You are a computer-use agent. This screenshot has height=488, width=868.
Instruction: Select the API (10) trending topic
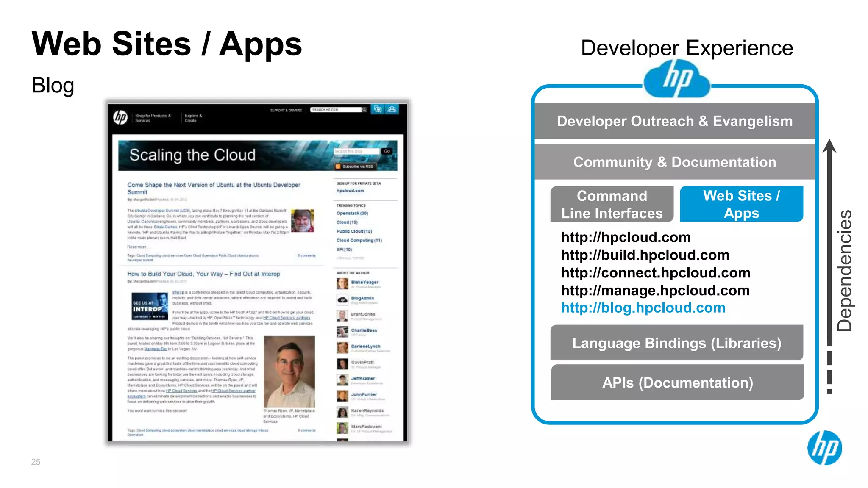pos(344,250)
